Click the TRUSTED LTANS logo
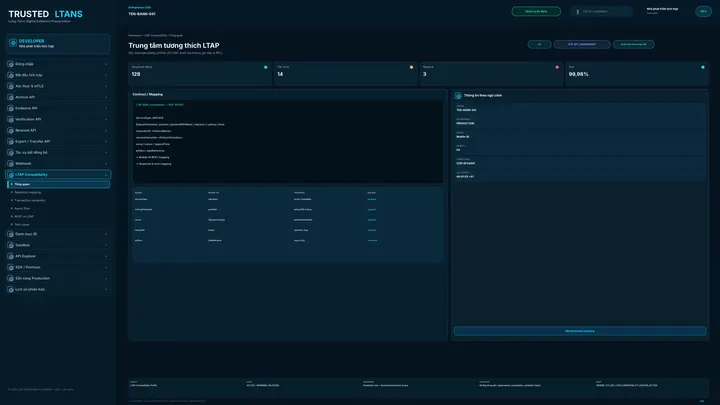720x405 pixels. pyautogui.click(x=45, y=14)
